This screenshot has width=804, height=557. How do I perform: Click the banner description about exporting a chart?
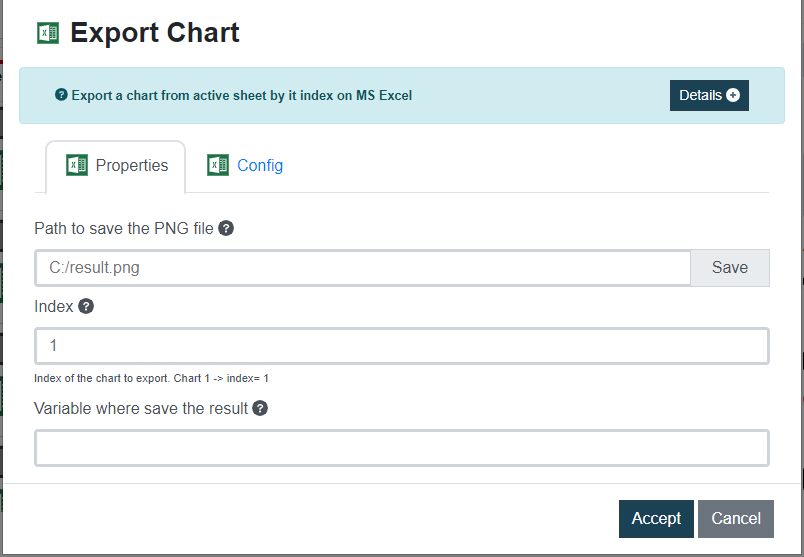click(241, 96)
